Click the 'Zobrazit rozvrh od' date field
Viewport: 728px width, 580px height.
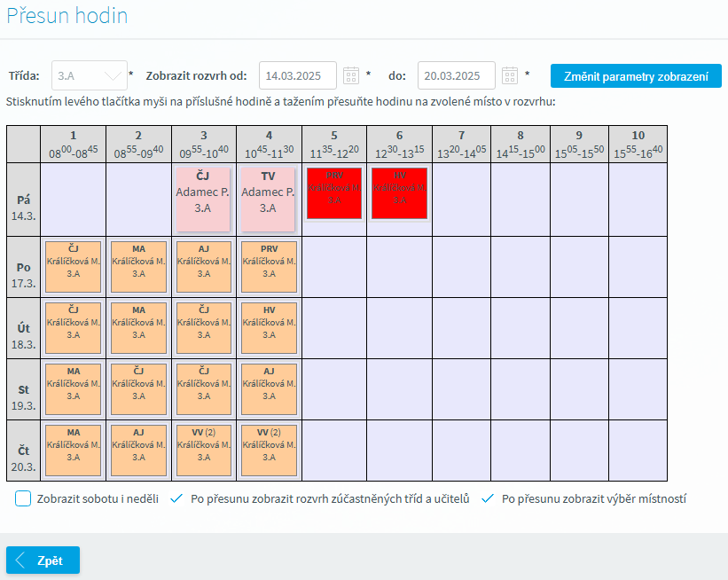pyautogui.click(x=298, y=75)
